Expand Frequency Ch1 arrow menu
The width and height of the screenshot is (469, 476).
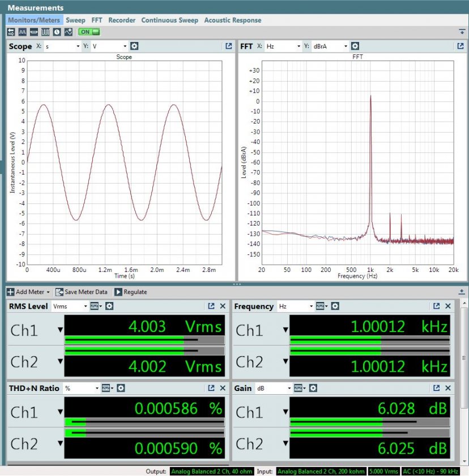[x=285, y=330]
